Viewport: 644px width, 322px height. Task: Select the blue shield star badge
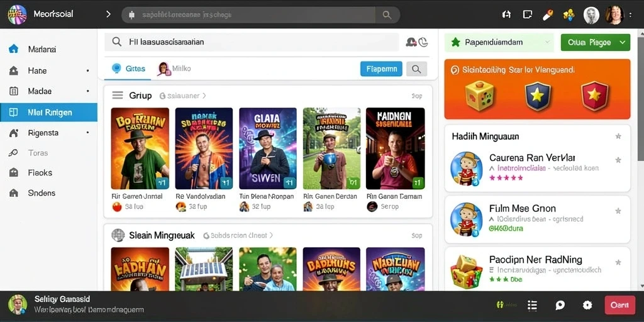538,96
